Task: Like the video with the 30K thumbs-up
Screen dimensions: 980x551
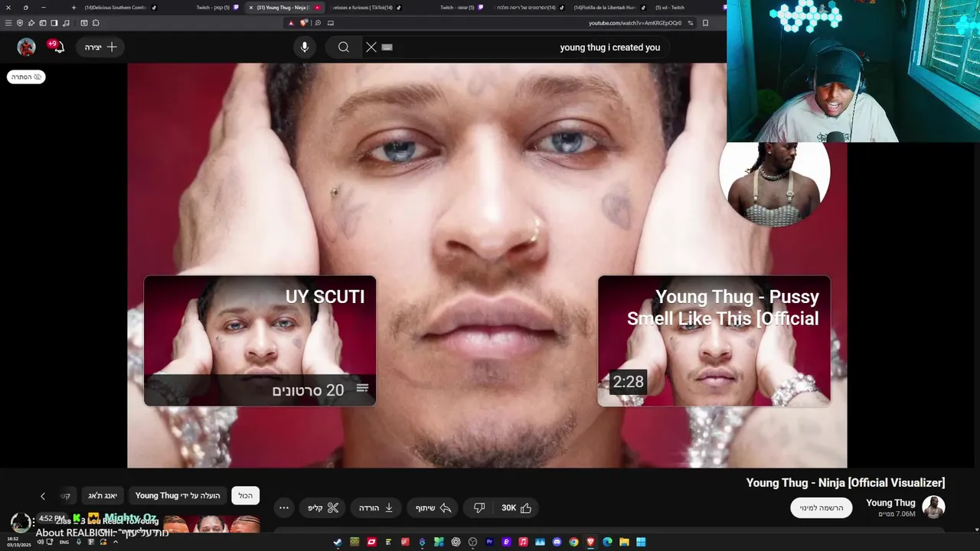Action: coord(517,507)
